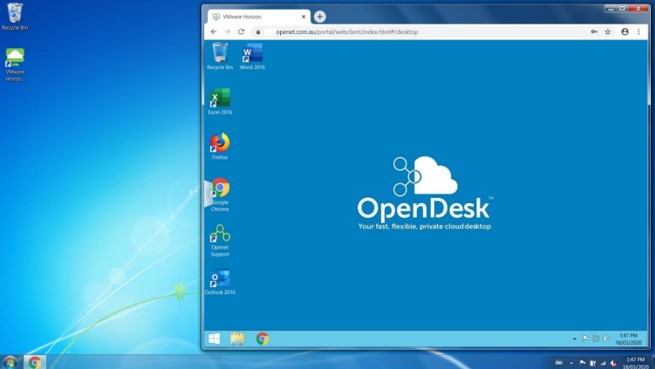The image size is (655, 369).
Task: Launch Google Chrome shortcut on the remote desktop
Action: pyautogui.click(x=220, y=194)
